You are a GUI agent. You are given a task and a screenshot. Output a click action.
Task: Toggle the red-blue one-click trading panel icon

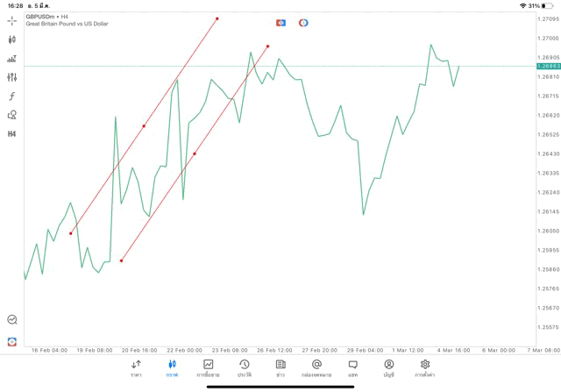[280, 23]
